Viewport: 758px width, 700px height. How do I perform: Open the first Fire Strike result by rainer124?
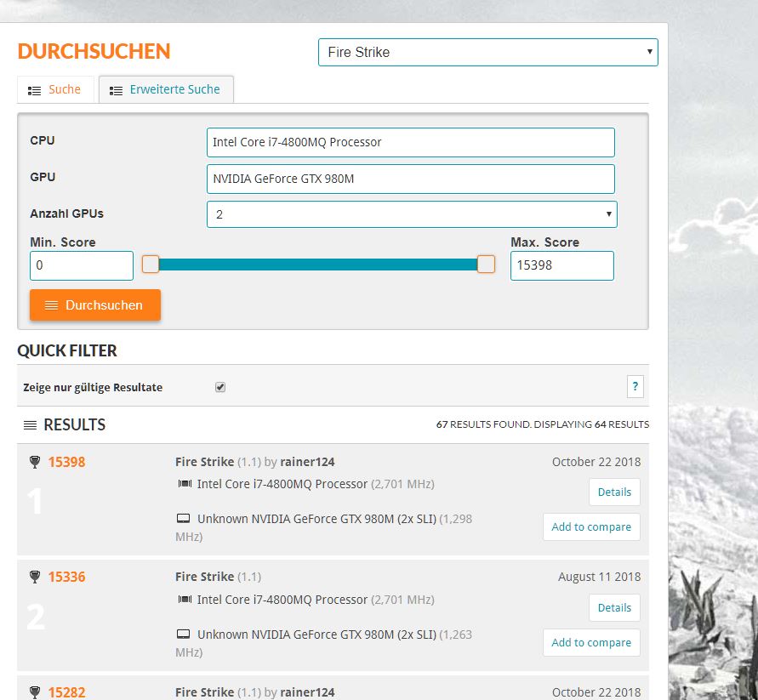(254, 462)
